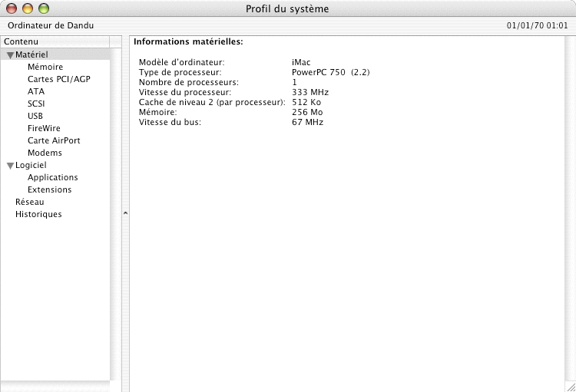Click the PowerPC 750 (2.2) value
The width and height of the screenshot is (576, 392).
click(x=330, y=72)
